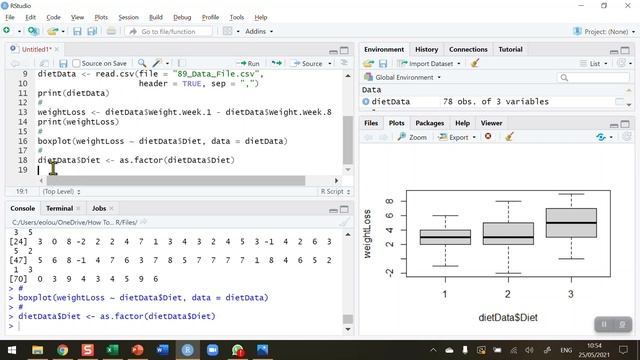Open the Tools menu
Viewport: 640px width, 360px height.
click(x=236, y=17)
